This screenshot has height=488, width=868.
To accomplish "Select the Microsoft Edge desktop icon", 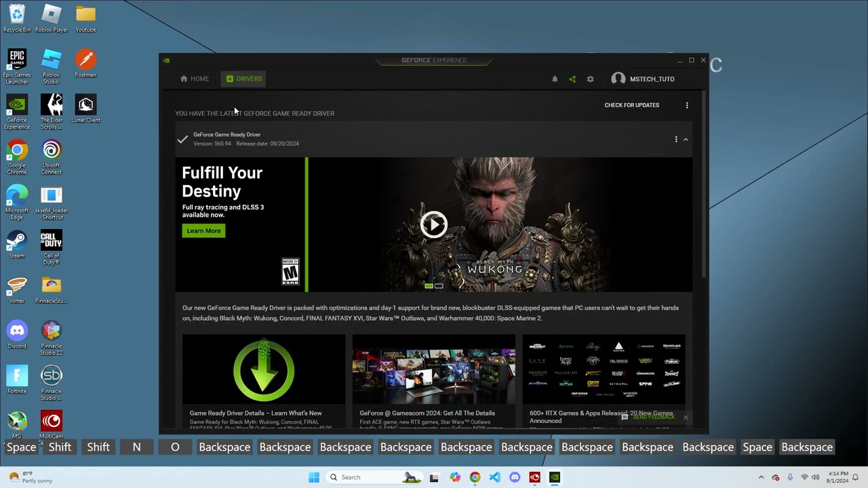I will tap(17, 203).
